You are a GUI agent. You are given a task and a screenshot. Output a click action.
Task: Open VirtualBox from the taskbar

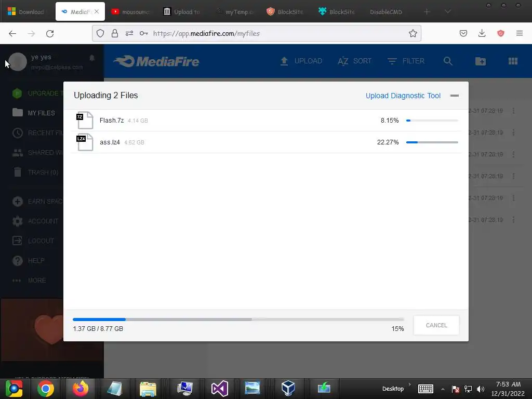[x=288, y=389]
